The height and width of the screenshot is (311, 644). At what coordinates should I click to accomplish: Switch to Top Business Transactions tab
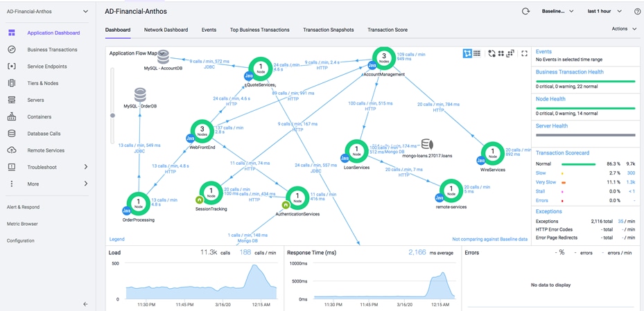point(259,30)
